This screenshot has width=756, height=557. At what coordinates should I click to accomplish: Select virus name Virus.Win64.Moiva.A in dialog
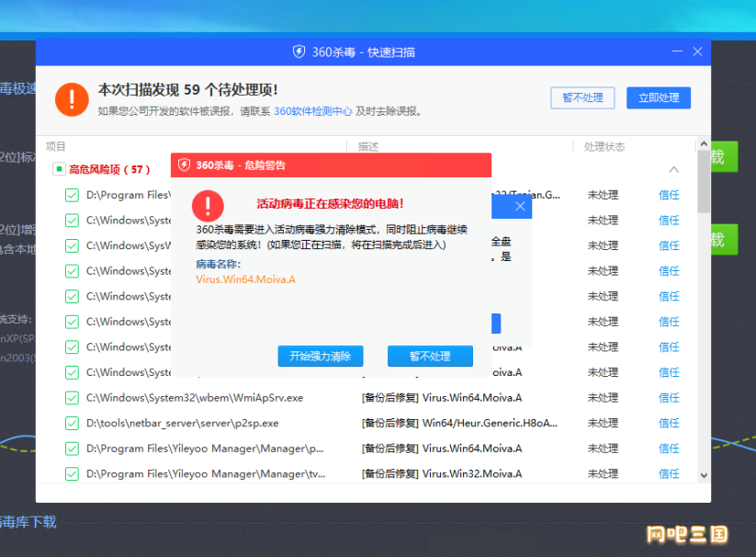(245, 279)
